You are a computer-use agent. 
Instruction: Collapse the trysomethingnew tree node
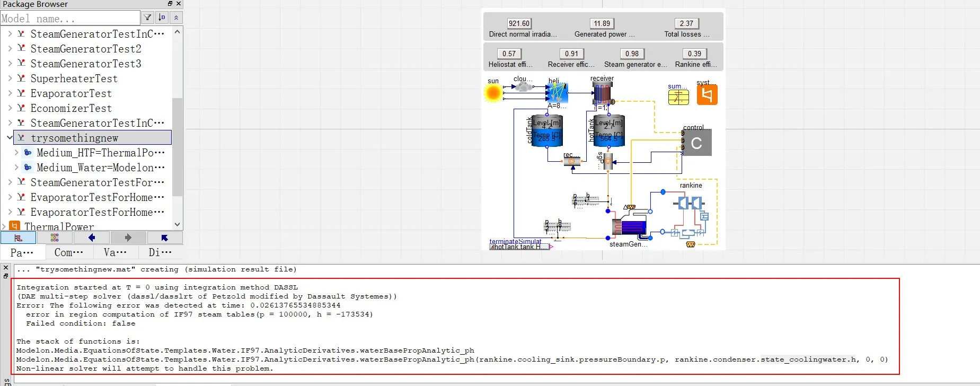pos(10,138)
